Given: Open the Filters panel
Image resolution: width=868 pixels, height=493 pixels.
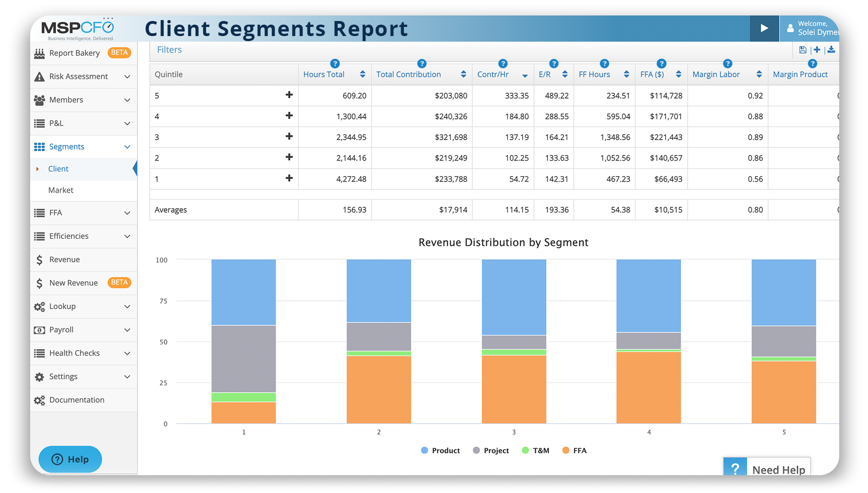Looking at the screenshot, I should tap(169, 50).
